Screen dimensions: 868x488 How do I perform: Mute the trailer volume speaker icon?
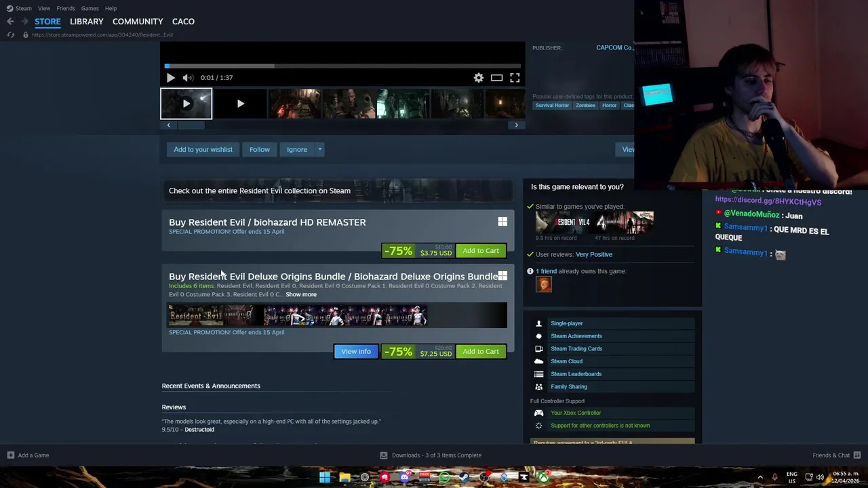coord(187,78)
